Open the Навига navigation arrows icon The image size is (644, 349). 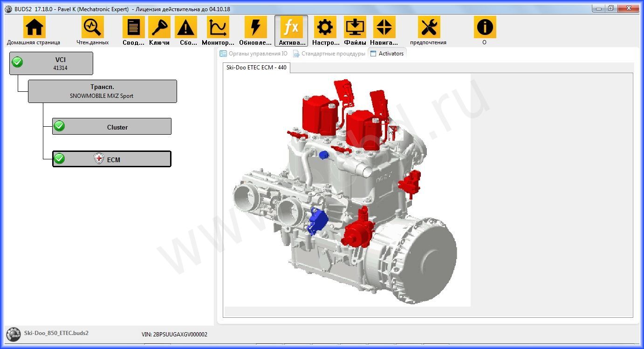(x=384, y=27)
